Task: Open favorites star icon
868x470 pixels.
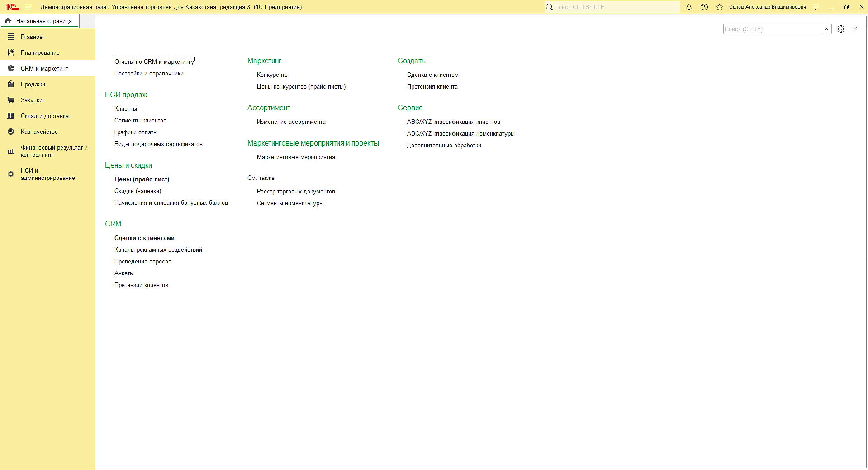Action: [x=720, y=7]
